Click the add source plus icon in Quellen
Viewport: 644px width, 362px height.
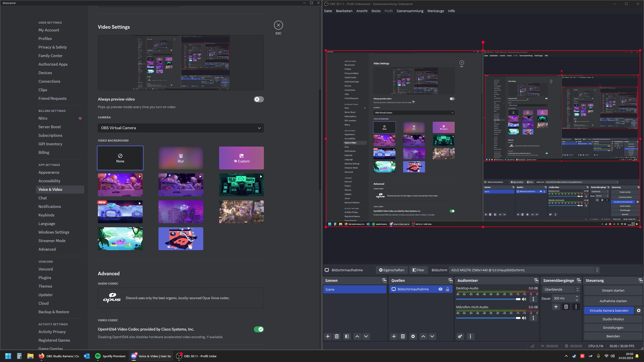394,336
